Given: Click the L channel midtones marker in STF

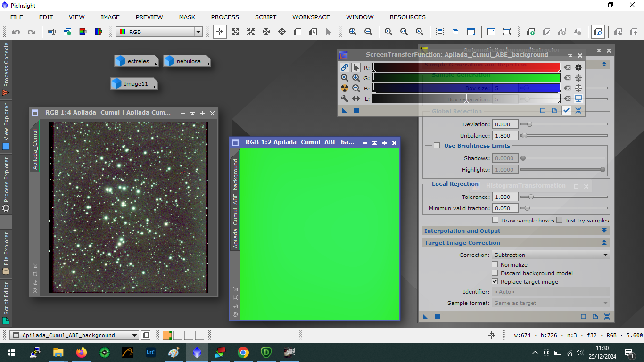Looking at the screenshot, I should (466, 100).
